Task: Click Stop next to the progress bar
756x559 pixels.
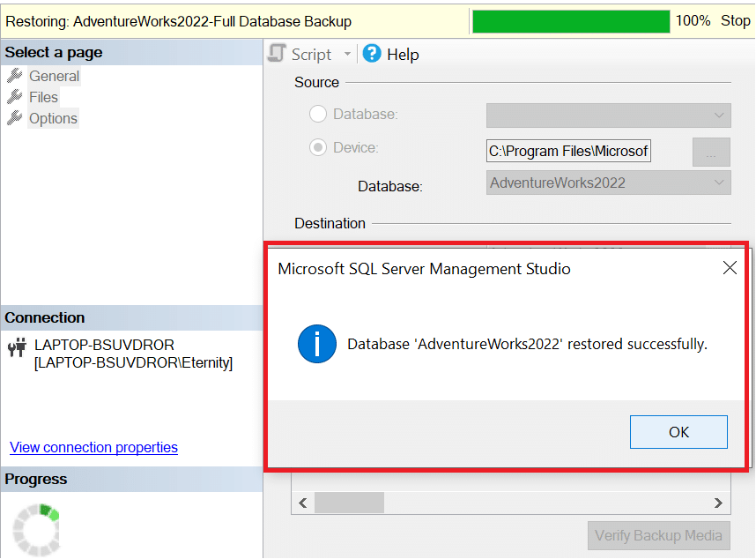Action: (735, 21)
